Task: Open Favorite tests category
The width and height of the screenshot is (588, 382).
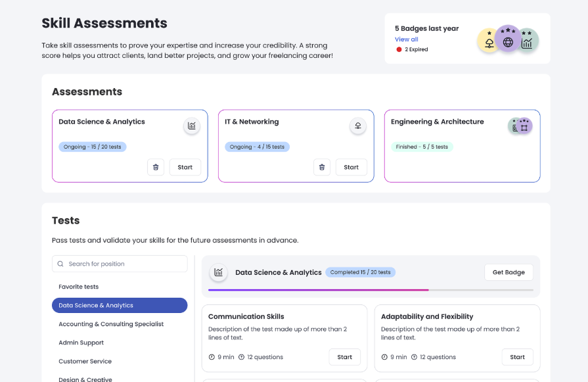Action: click(79, 287)
